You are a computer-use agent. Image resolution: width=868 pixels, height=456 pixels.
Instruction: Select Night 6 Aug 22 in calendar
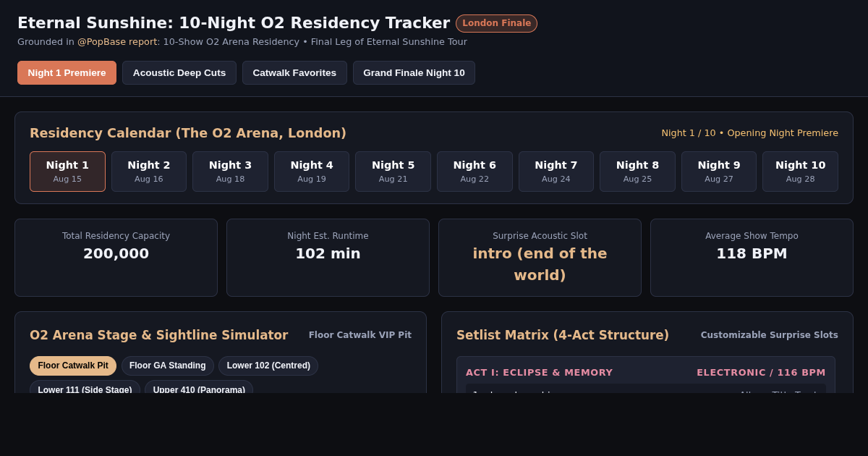point(475,172)
